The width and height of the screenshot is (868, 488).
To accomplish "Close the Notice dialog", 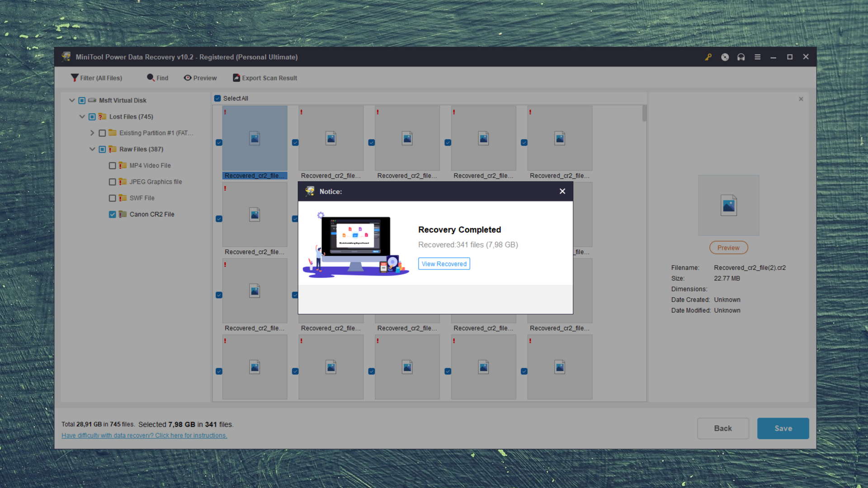I will point(562,192).
